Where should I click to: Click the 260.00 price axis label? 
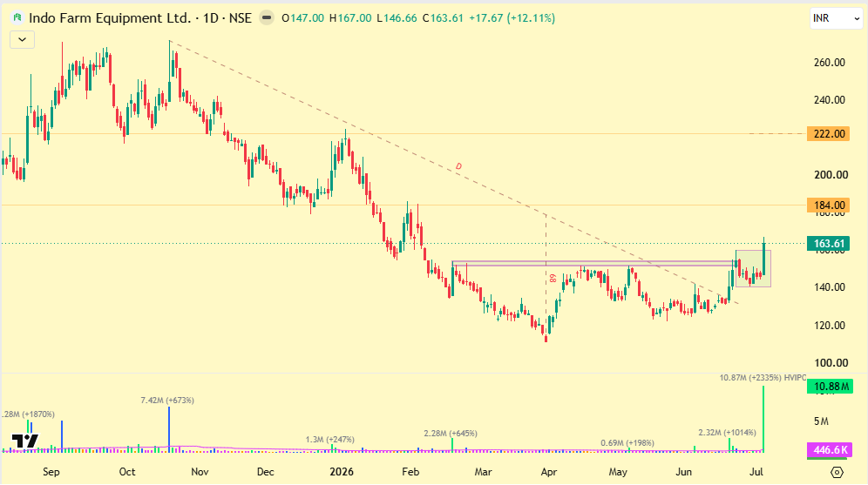(x=830, y=63)
